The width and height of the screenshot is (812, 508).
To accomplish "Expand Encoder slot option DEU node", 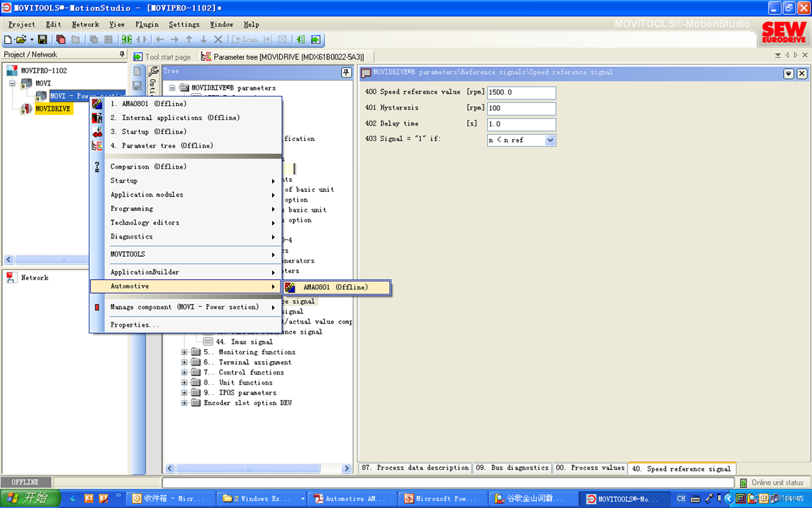I will (x=185, y=403).
